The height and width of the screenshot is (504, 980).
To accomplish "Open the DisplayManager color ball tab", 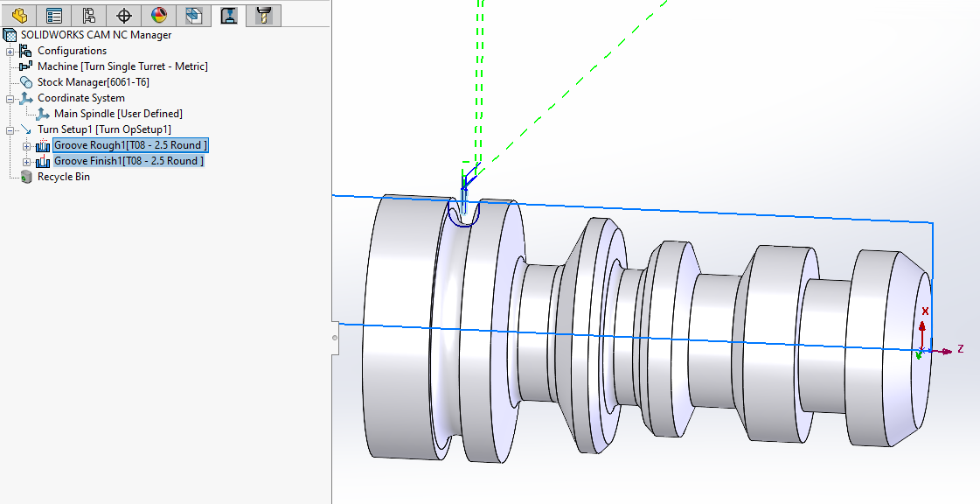I will [x=158, y=15].
